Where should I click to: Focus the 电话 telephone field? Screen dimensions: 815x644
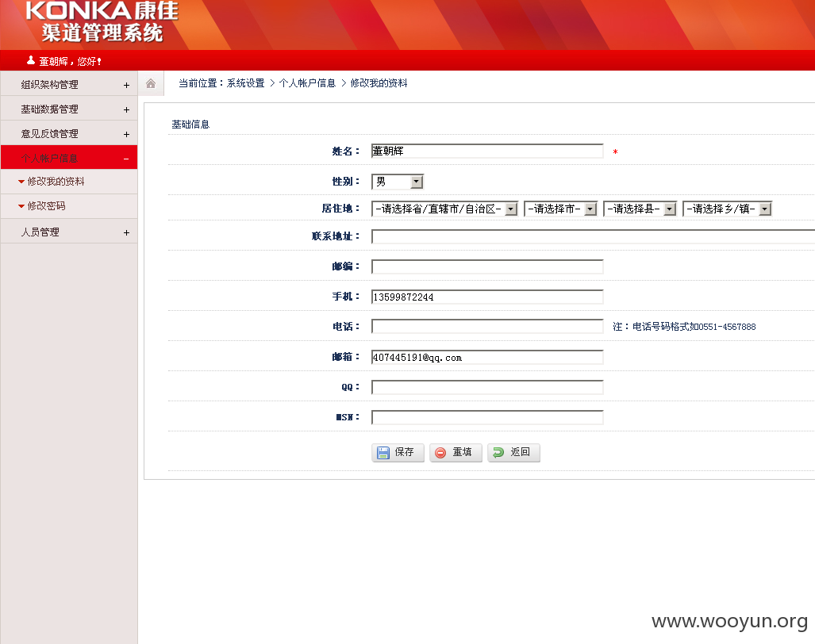point(487,327)
